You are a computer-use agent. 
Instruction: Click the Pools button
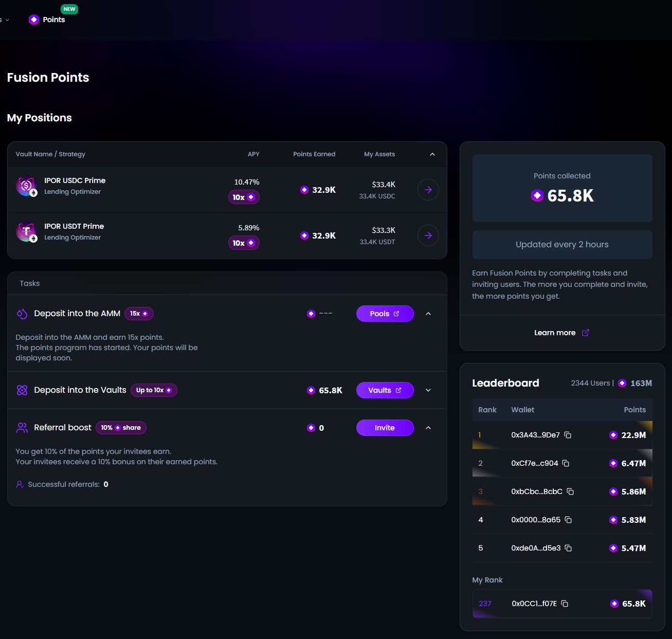(385, 314)
